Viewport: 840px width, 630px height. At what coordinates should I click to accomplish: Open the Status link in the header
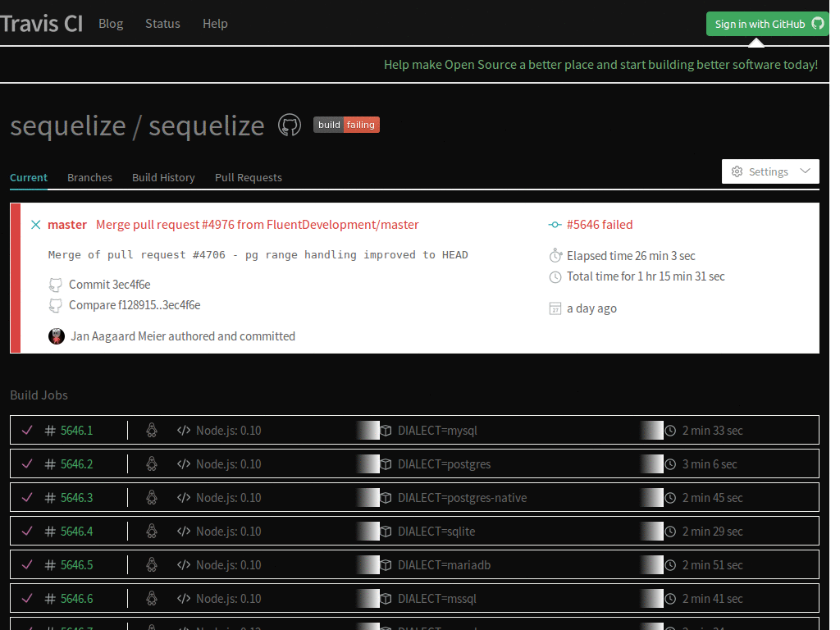(x=162, y=24)
